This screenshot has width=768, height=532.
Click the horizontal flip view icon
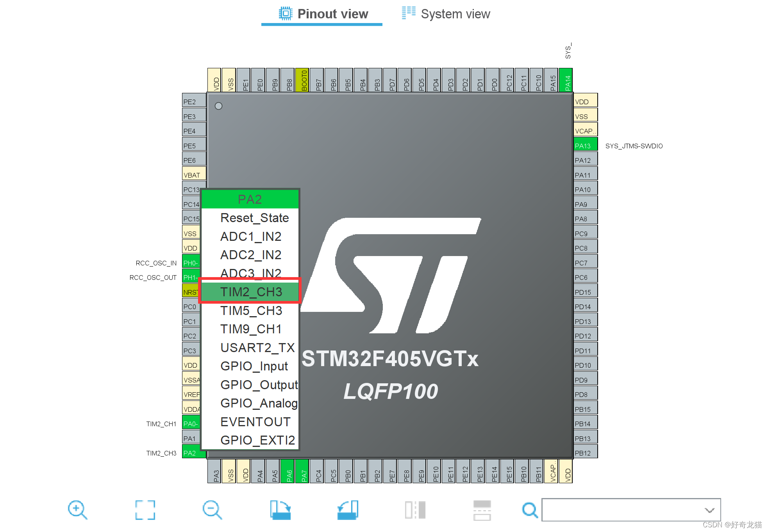[x=415, y=510]
